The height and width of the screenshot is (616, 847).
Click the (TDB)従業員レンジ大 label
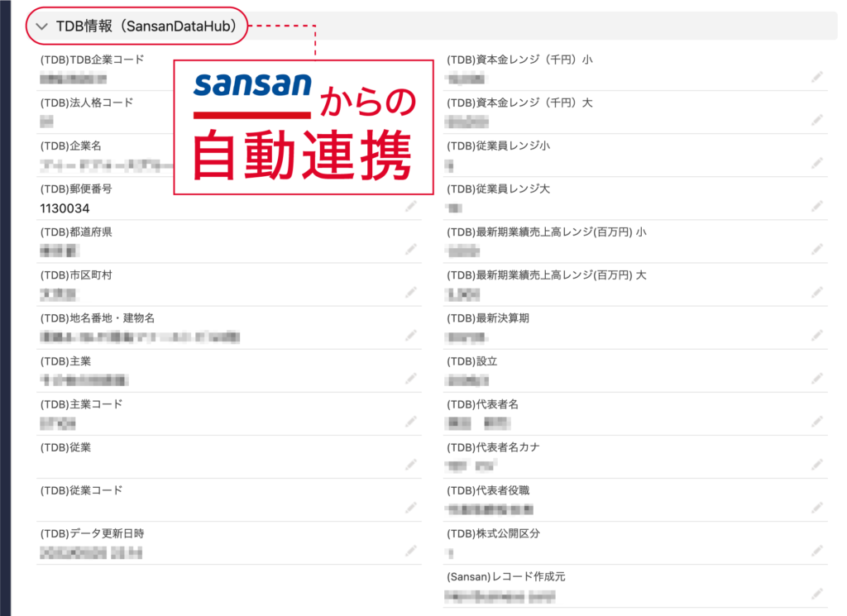click(499, 189)
